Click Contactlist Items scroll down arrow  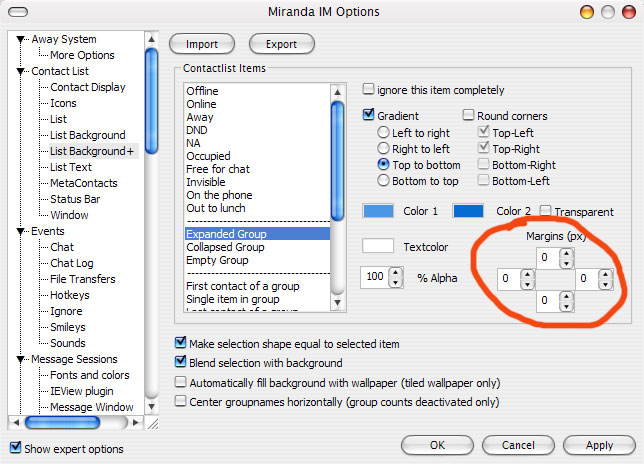coord(338,303)
